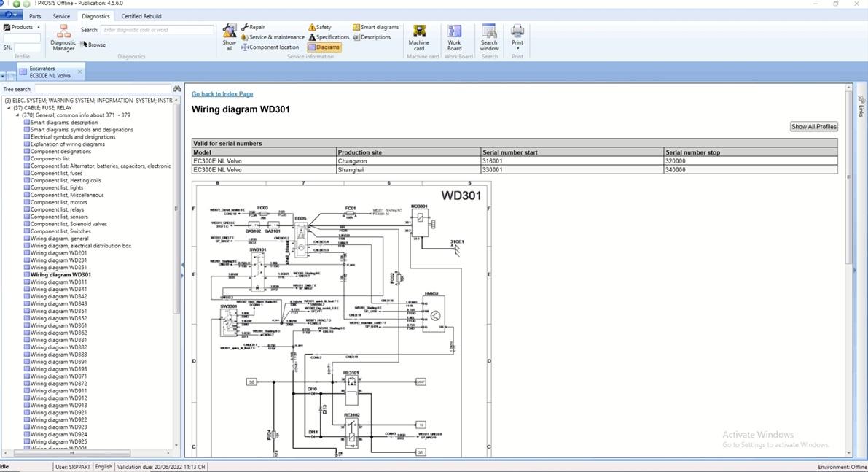Open Smart diagrams
868x472 pixels.
tap(376, 27)
